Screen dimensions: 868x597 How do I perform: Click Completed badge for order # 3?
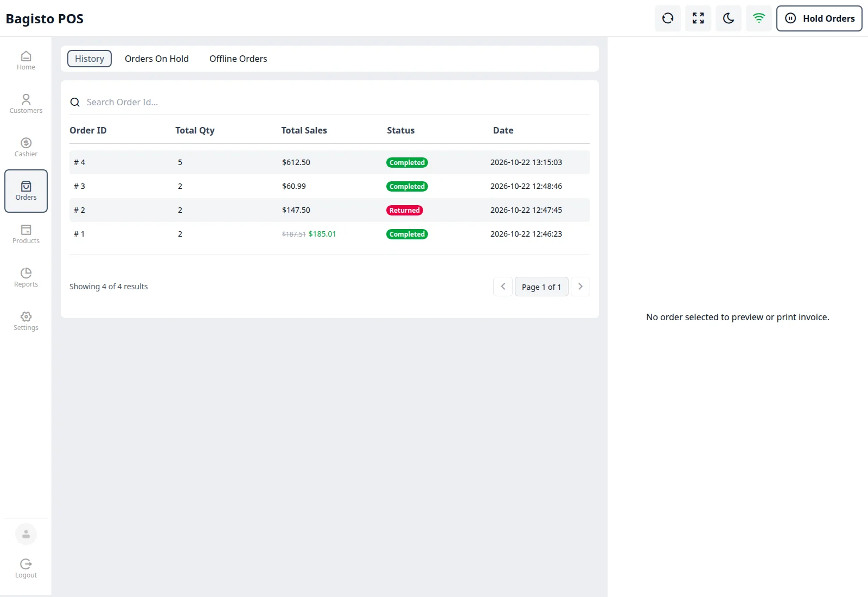(x=407, y=186)
